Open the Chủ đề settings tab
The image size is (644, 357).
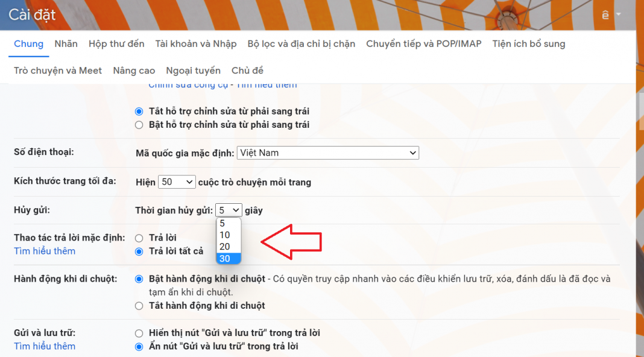(x=247, y=71)
